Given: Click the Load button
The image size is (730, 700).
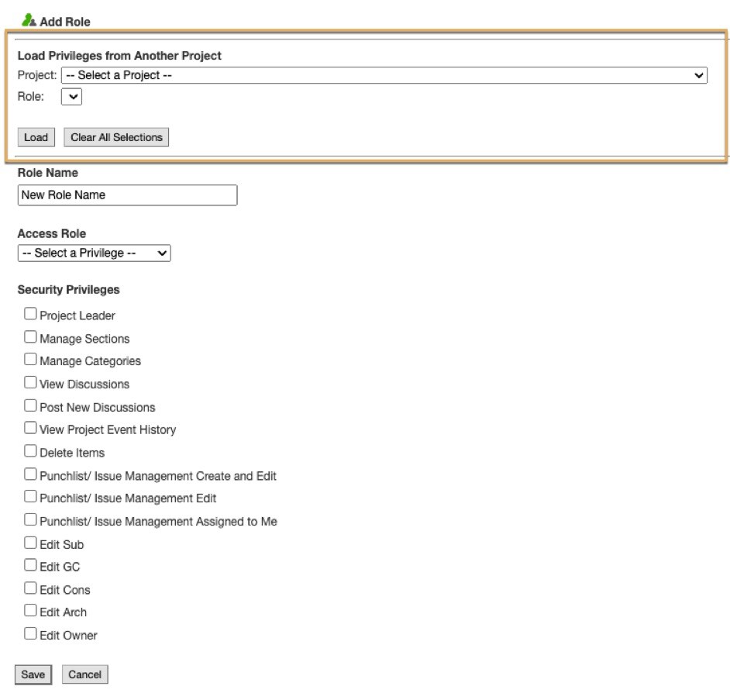Looking at the screenshot, I should point(36,137).
